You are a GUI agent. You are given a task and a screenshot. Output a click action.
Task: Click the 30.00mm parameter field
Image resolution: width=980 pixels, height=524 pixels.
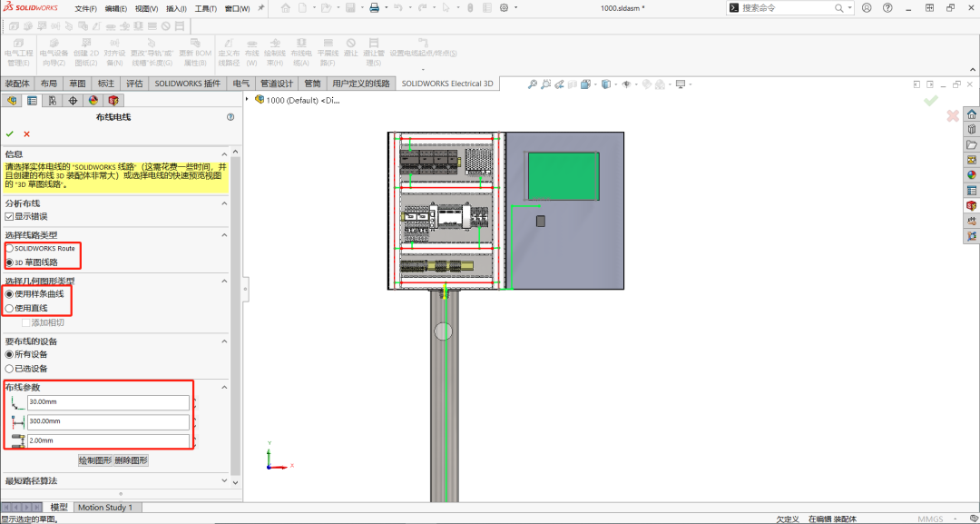click(108, 402)
